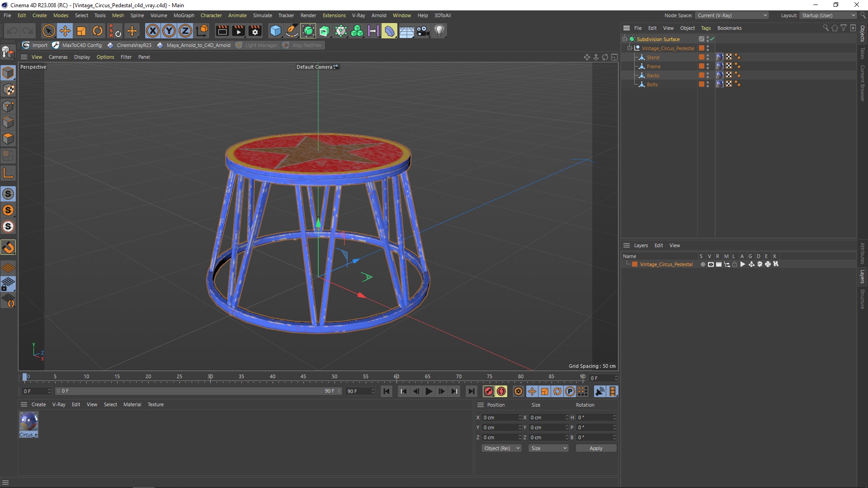This screenshot has height=488, width=868.
Task: Toggle Z axis lock
Action: click(185, 31)
